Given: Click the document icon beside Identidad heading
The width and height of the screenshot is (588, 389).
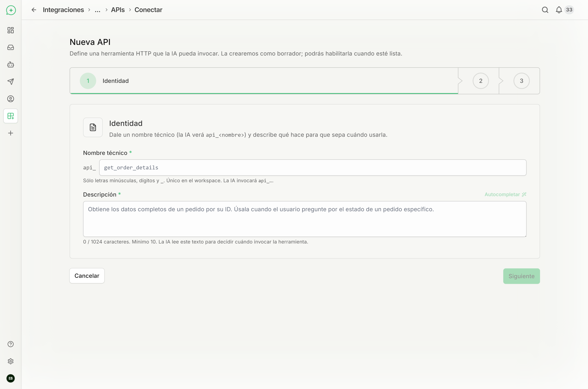Looking at the screenshot, I should [93, 127].
